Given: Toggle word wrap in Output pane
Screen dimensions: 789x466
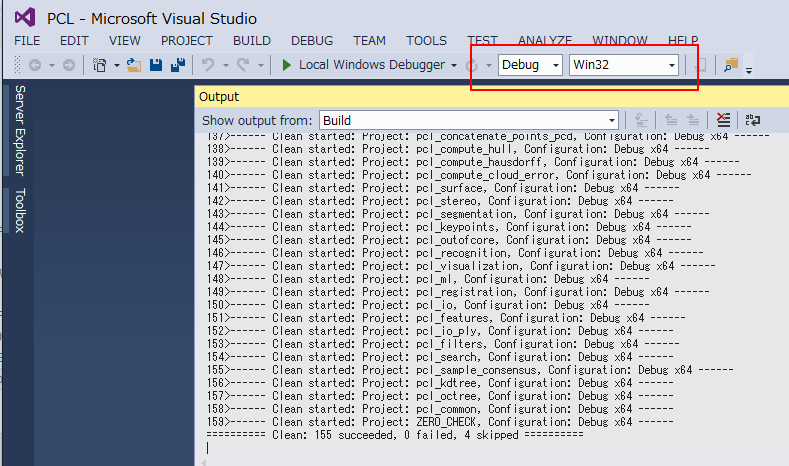Looking at the screenshot, I should click(753, 120).
